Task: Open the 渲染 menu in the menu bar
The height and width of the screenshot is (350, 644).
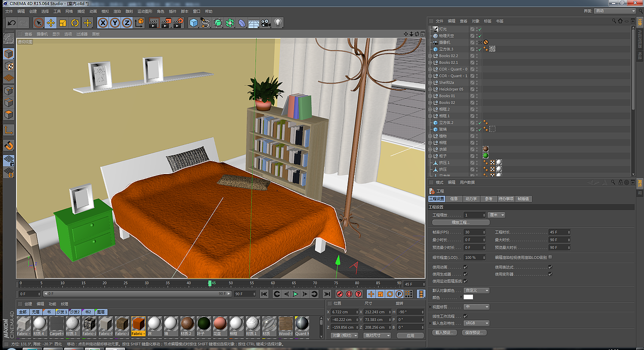Action: (x=117, y=11)
